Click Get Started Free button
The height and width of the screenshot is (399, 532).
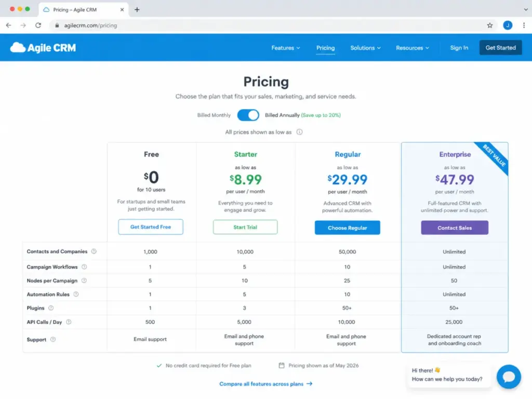click(x=151, y=227)
